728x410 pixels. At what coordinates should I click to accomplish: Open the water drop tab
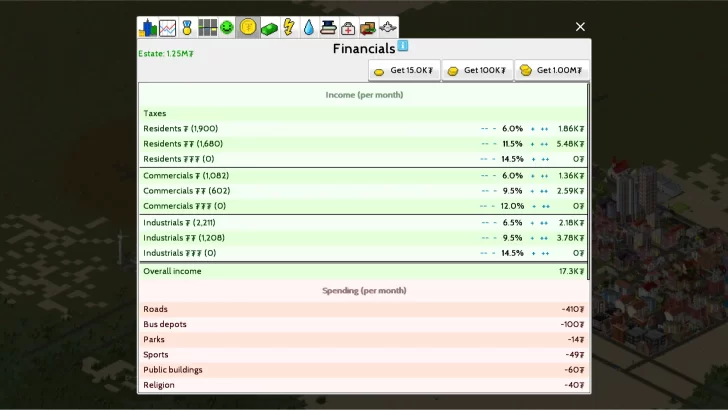click(x=309, y=28)
